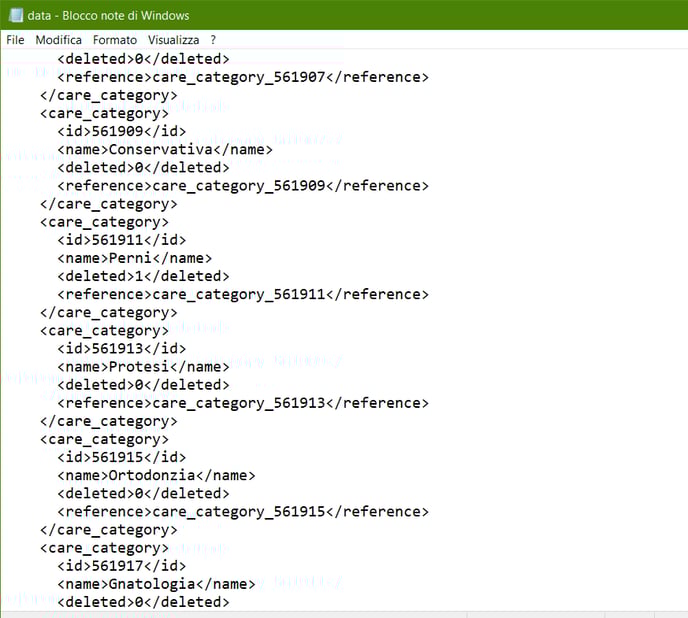Click the id 561913 line
Screen dimensions: 688x618
tap(122, 349)
